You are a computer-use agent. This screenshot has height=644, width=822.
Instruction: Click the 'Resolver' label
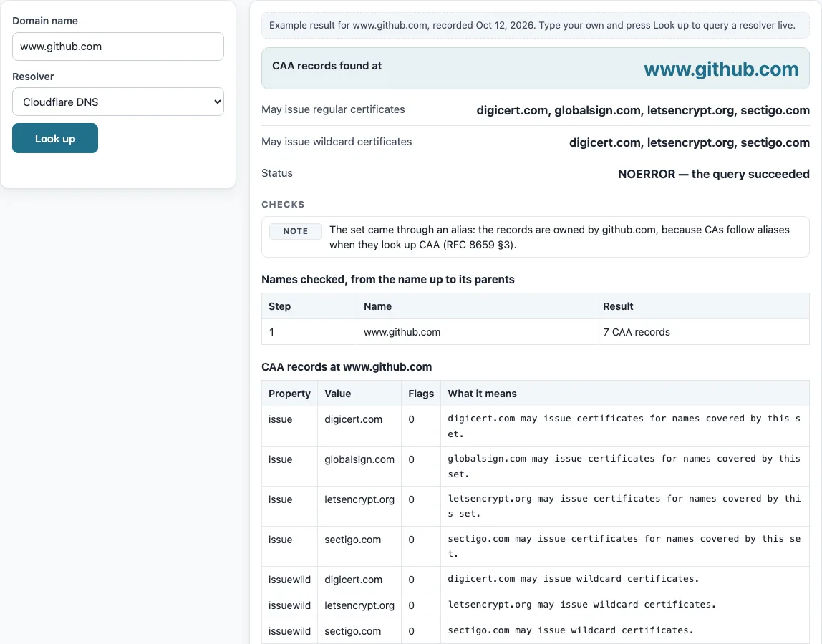point(33,77)
